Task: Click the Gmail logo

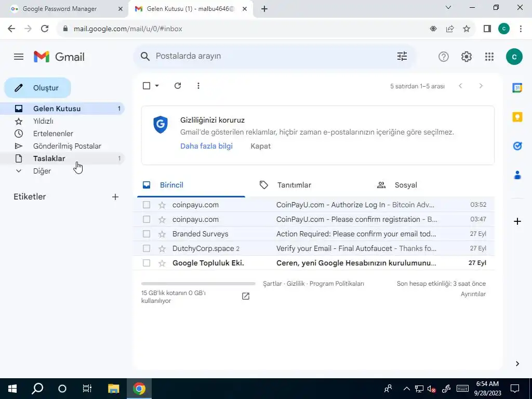Action: (x=59, y=57)
